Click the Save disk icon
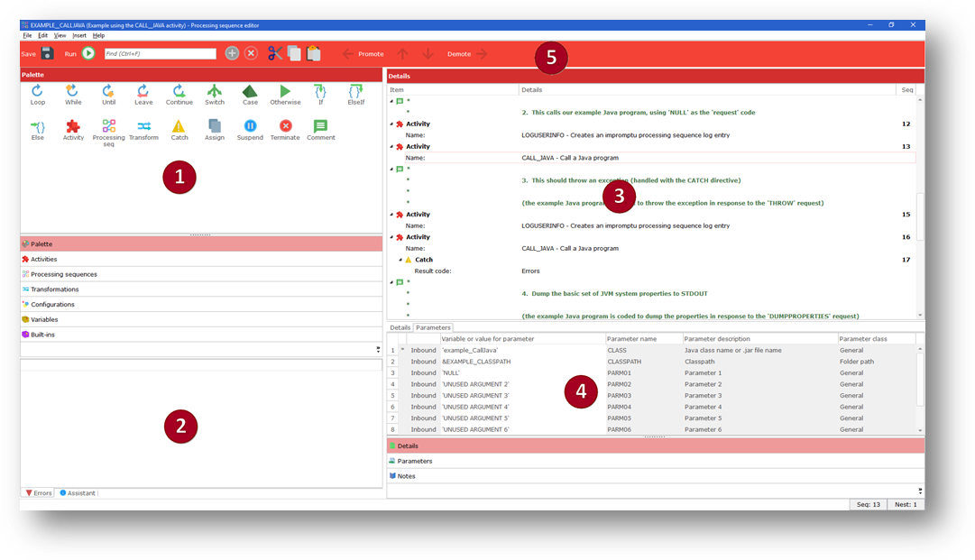This screenshot has height=560, width=975. pos(47,53)
